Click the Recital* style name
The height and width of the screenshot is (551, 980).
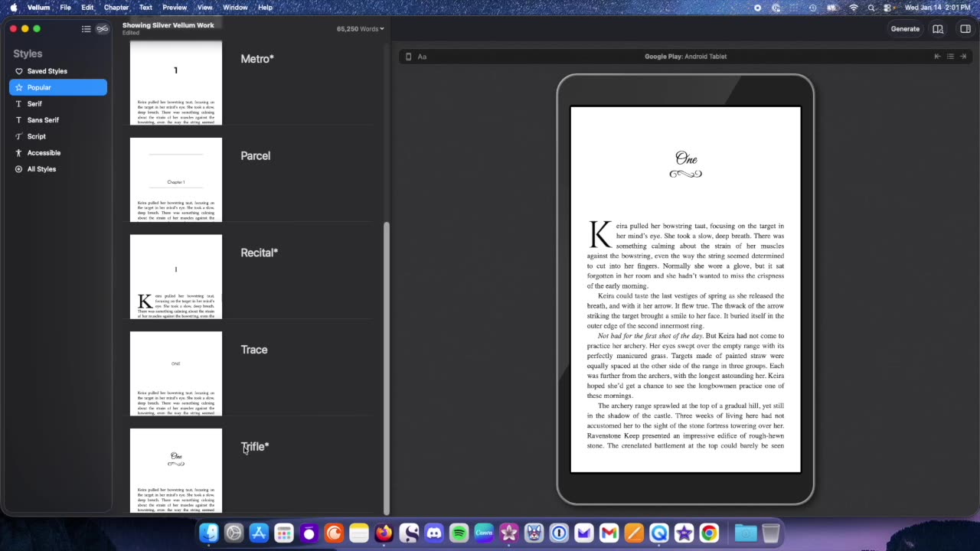tap(260, 253)
